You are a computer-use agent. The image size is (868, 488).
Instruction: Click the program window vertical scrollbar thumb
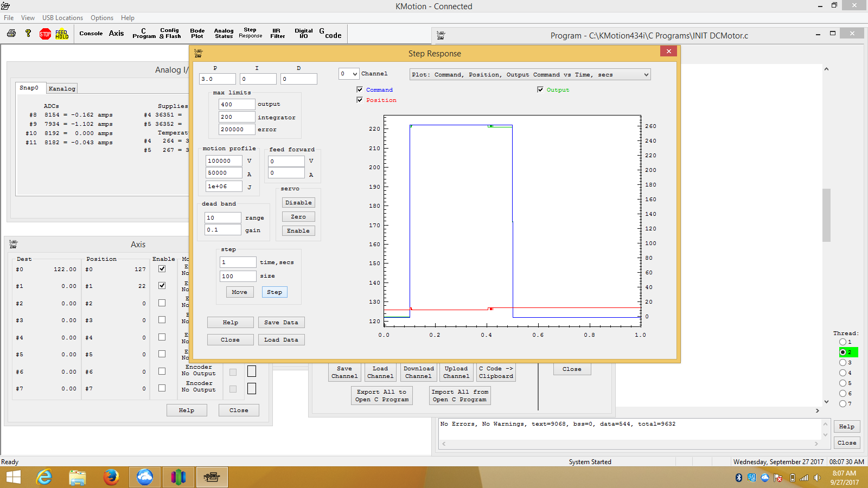(826, 215)
